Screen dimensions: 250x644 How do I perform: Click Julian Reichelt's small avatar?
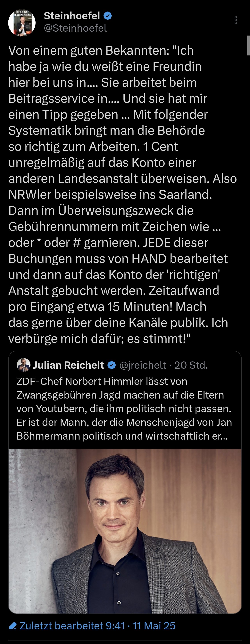point(23,365)
